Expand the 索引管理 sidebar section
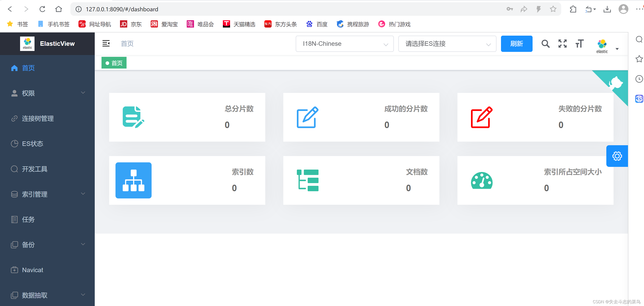Viewport: 644px width, 306px height. point(35,194)
